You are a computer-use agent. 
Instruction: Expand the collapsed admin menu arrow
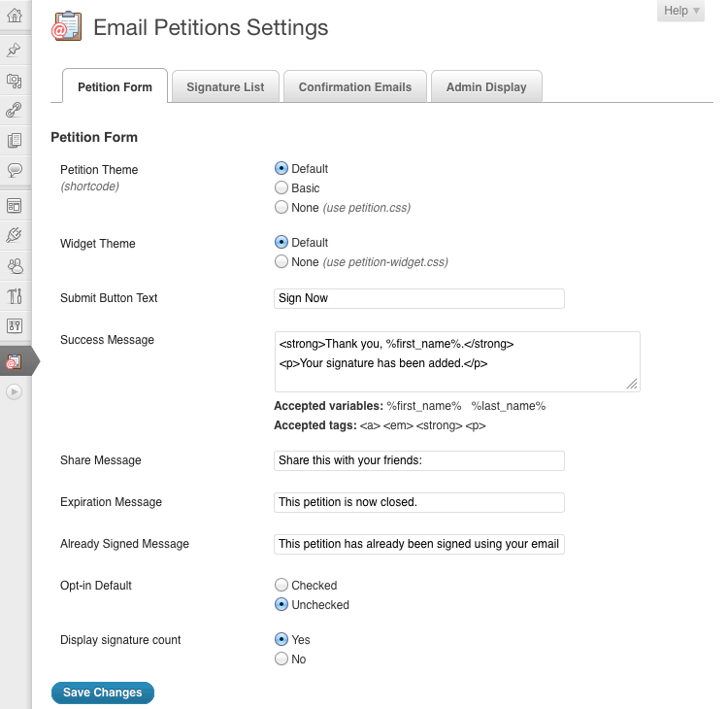(x=14, y=391)
